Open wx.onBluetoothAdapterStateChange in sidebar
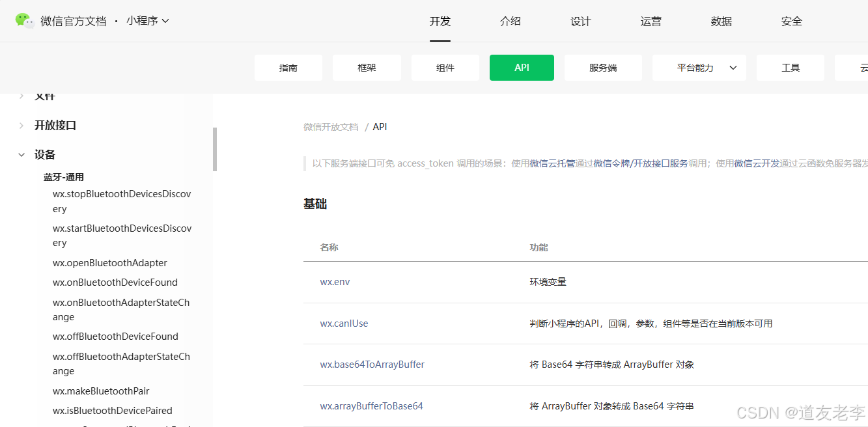The width and height of the screenshot is (868, 427). click(121, 309)
